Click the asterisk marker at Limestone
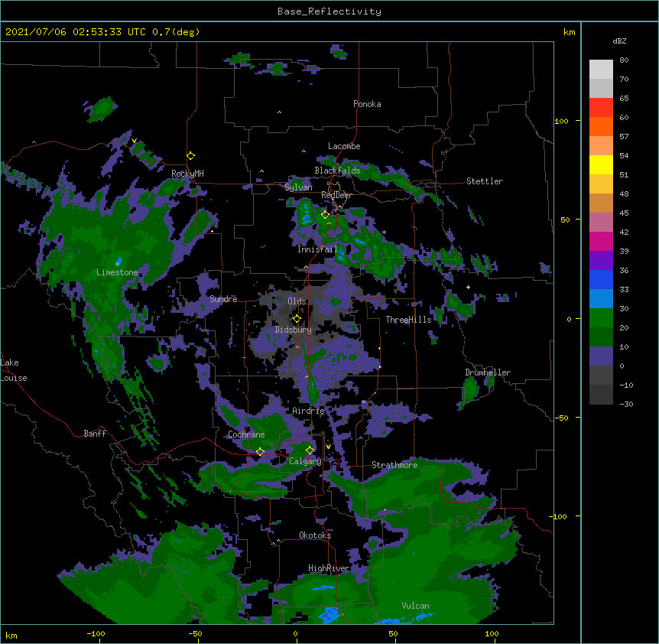 (118, 264)
